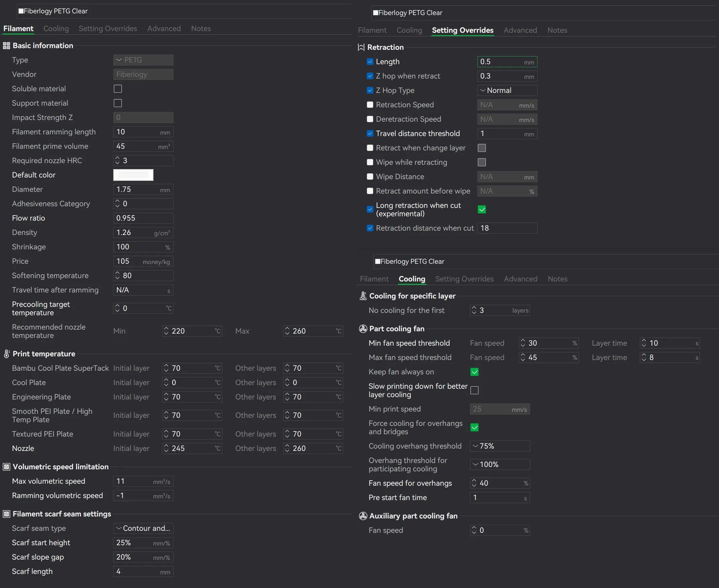Image resolution: width=719 pixels, height=588 pixels.
Task: Click the Setting Overrides tab in Cooling panel
Action: 464,279
